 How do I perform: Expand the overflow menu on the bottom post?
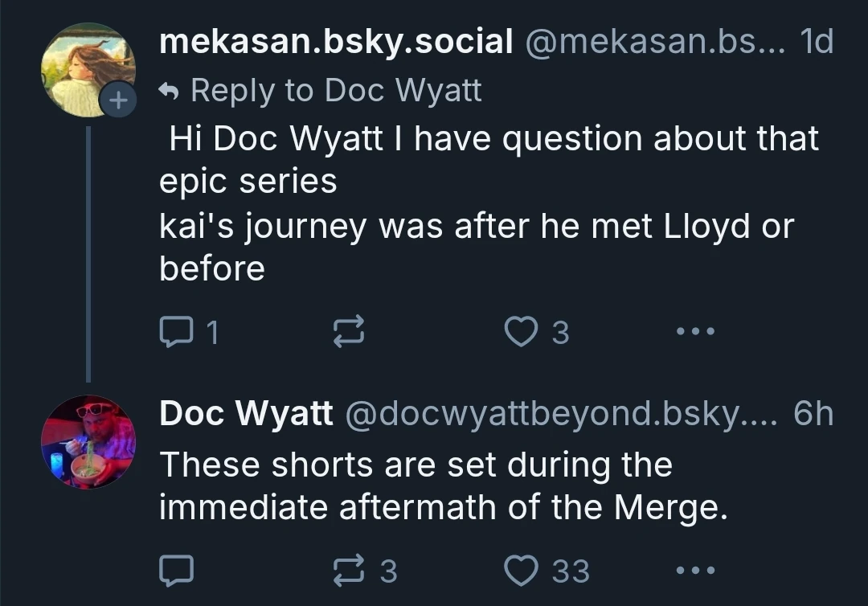pyautogui.click(x=694, y=571)
